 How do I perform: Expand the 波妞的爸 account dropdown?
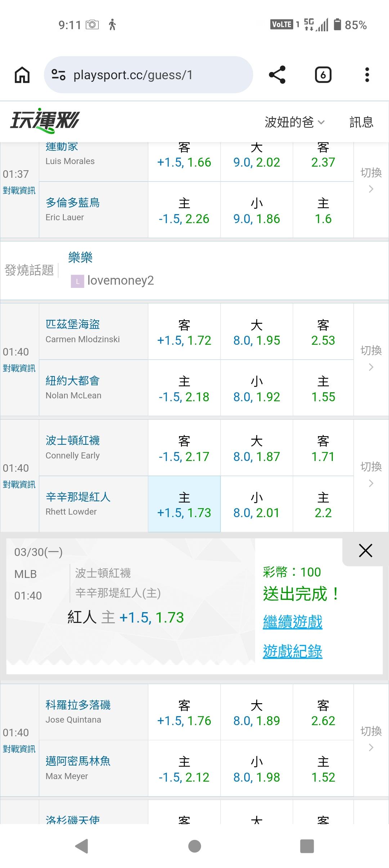click(295, 122)
